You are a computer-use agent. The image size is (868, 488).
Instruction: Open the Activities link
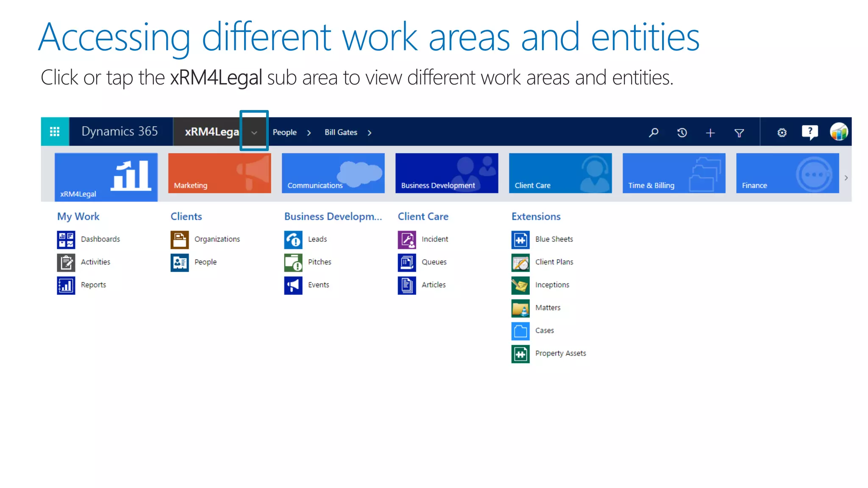tap(96, 262)
